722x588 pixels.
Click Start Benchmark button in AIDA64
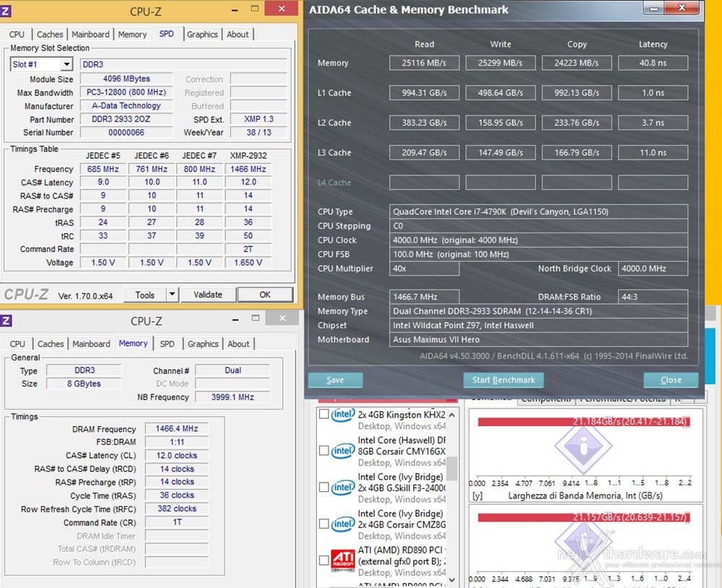[x=503, y=380]
